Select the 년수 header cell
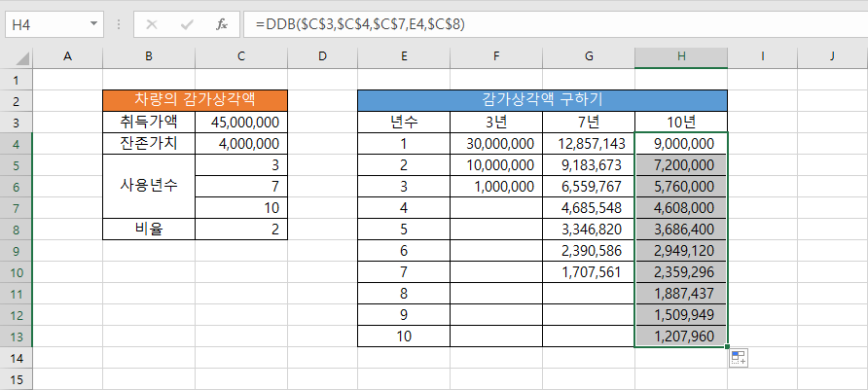The height and width of the screenshot is (390, 868). (404, 123)
